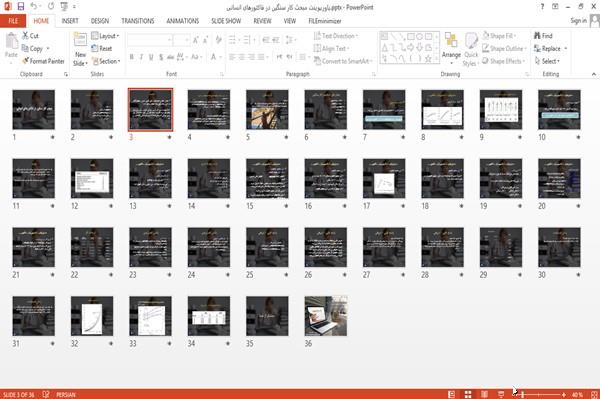Toggle Bold formatting
Image resolution: width=600 pixels, height=399 pixels.
(x=132, y=57)
